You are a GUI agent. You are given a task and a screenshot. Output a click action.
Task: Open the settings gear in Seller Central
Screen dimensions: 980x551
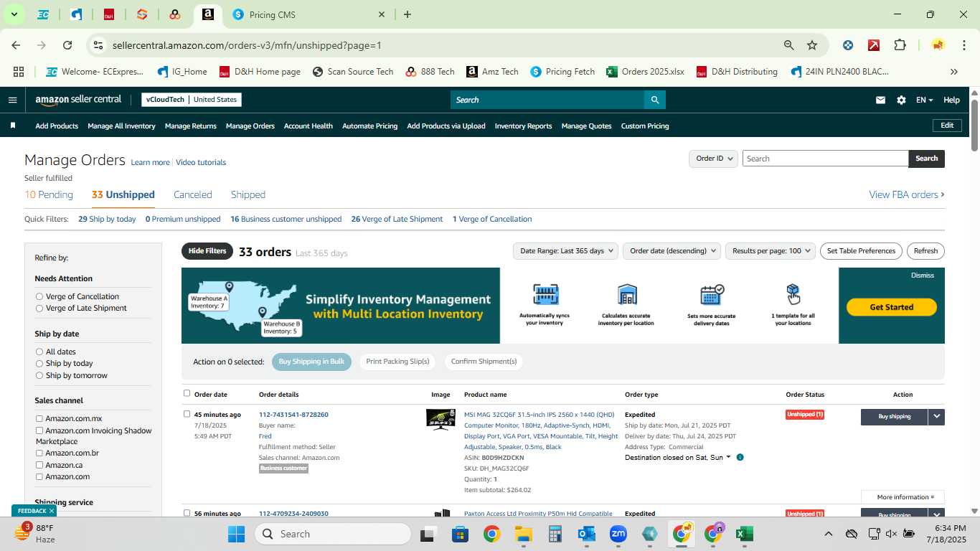(901, 100)
